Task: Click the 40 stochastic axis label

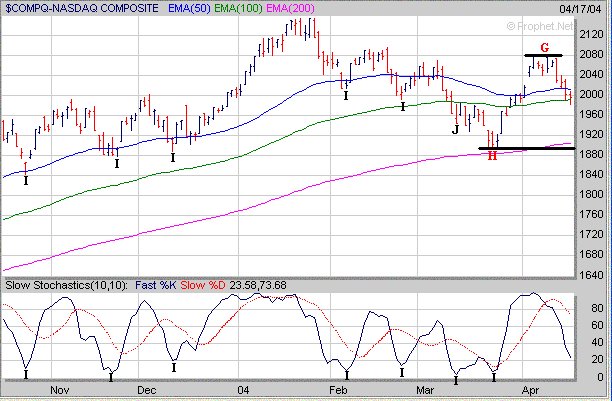Action: click(597, 342)
